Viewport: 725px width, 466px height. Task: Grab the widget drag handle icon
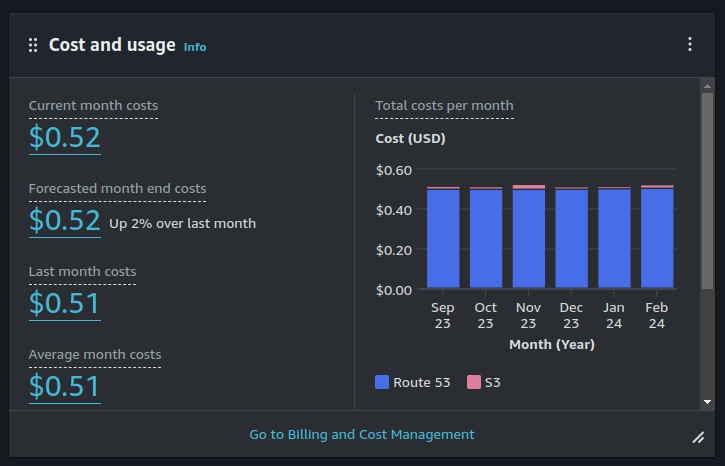[x=33, y=45]
